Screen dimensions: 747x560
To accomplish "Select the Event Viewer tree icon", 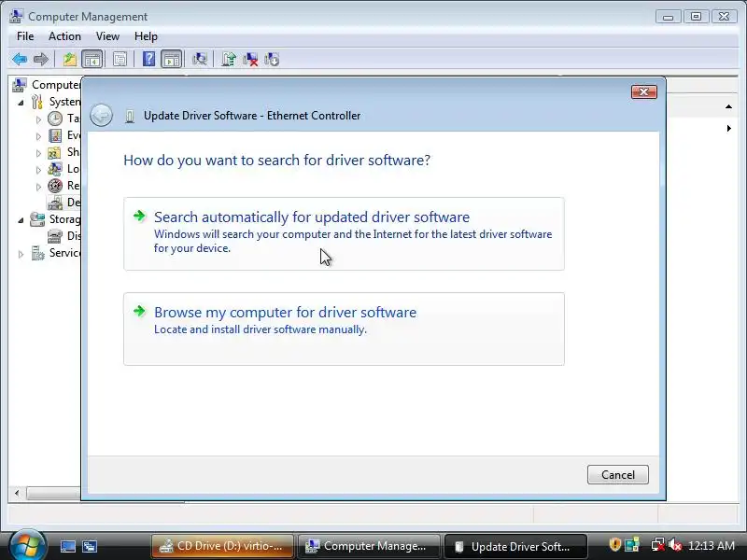I will tap(55, 135).
